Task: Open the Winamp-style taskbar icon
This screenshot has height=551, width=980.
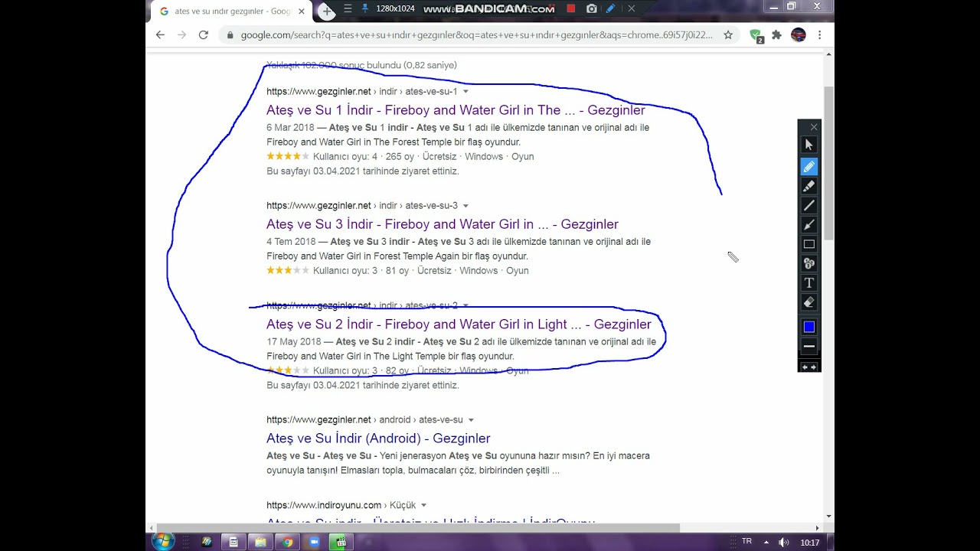Action: 207,542
